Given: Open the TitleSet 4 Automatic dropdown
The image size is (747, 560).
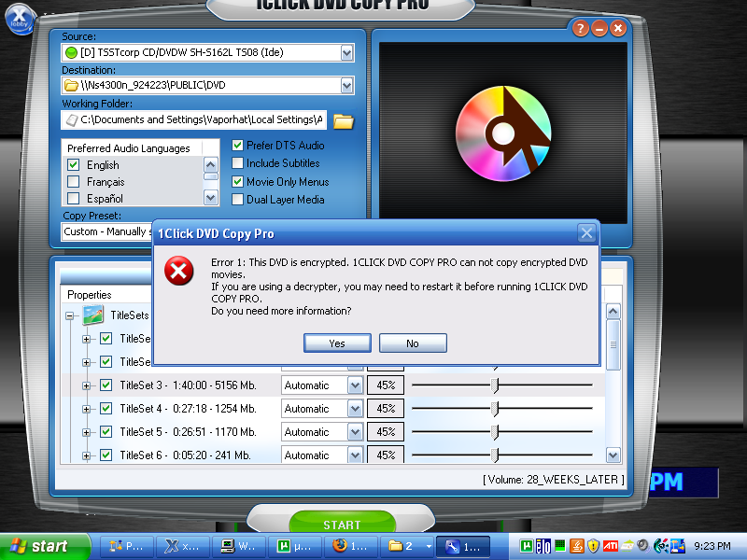Looking at the screenshot, I should (x=355, y=409).
